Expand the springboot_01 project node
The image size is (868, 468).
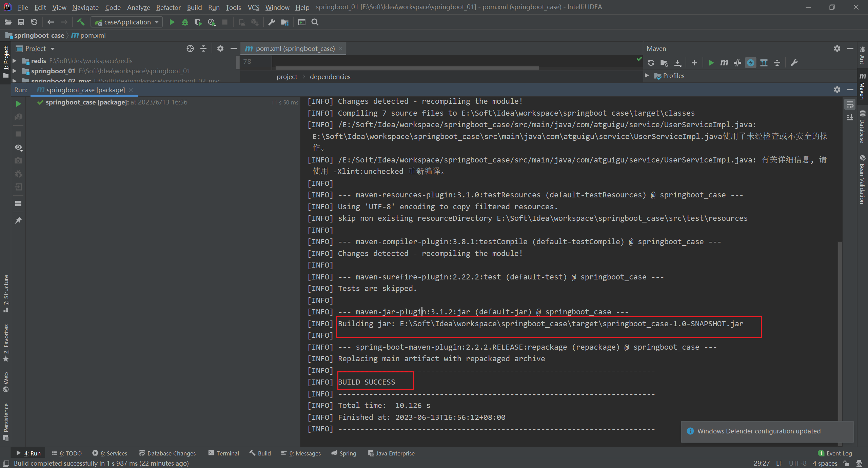pyautogui.click(x=15, y=71)
